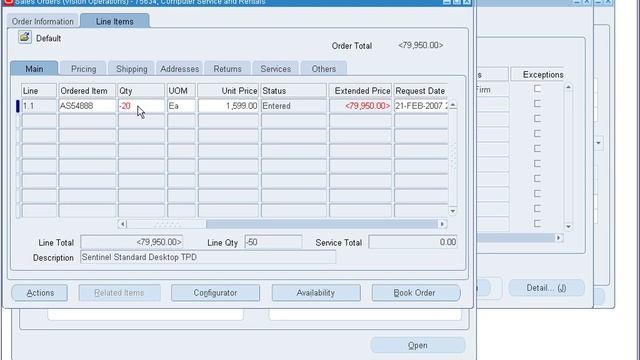The image size is (640, 360).
Task: Click the down arrow of the line items vertical scrollbar
Action: point(453,211)
